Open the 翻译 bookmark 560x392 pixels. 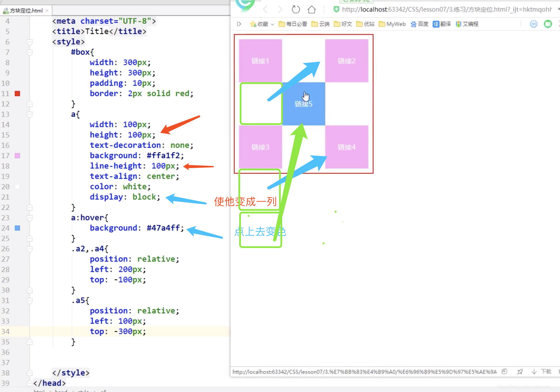point(442,24)
